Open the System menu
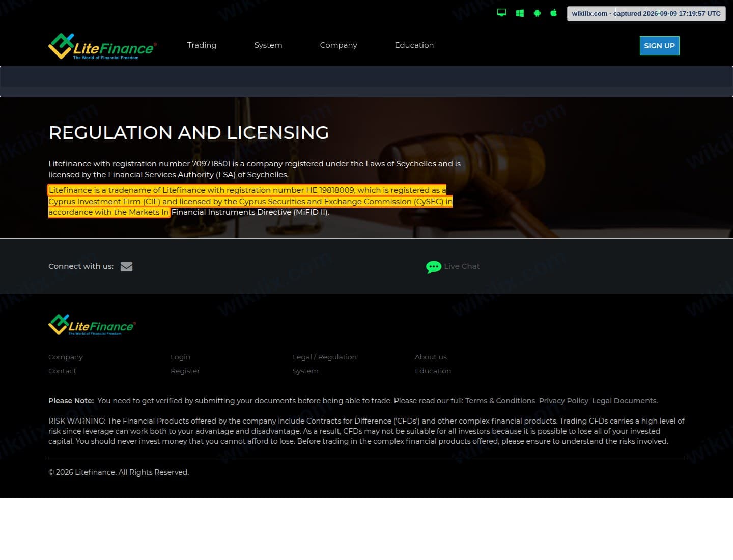 coord(268,45)
